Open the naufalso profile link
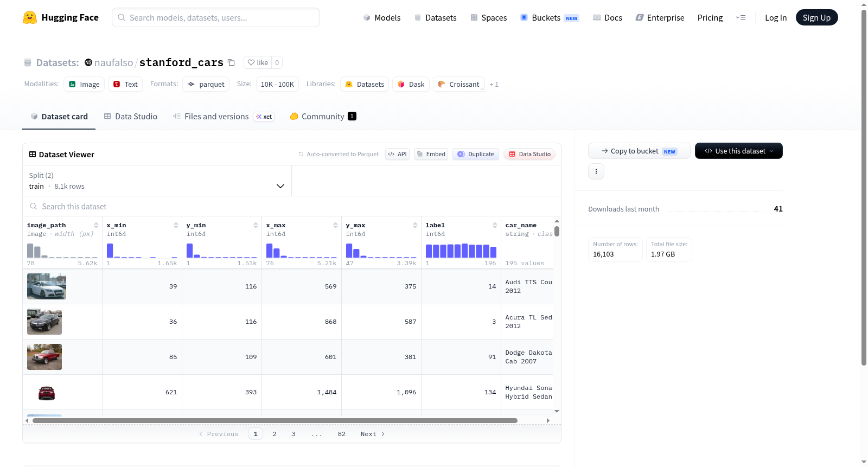The width and height of the screenshot is (868, 467). click(113, 62)
